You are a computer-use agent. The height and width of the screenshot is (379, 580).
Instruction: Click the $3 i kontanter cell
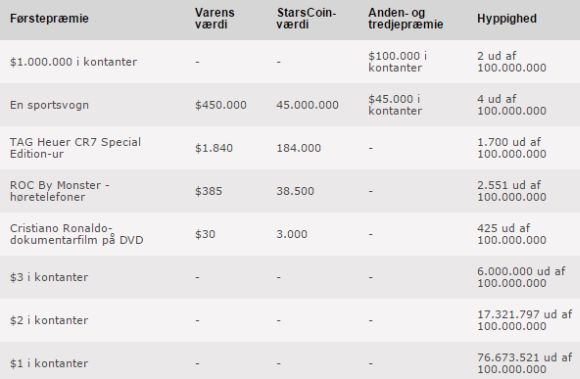point(49,277)
